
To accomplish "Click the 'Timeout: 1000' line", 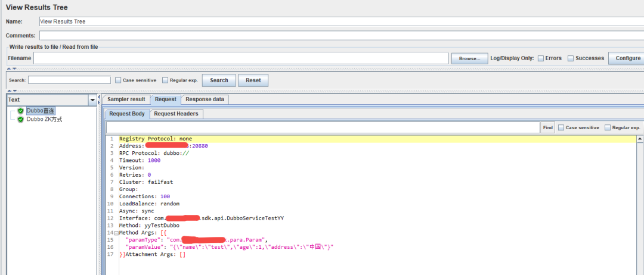I will tap(140, 160).
